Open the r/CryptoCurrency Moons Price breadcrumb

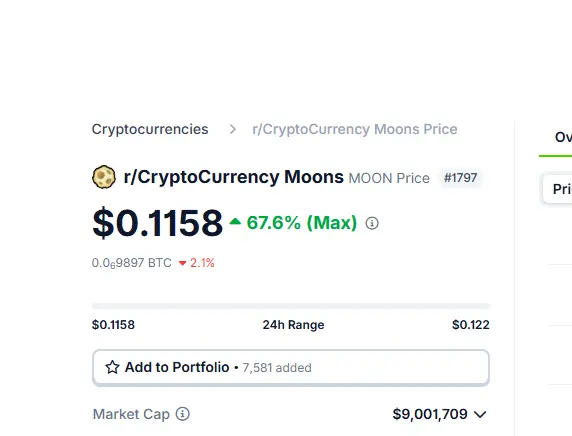355,129
